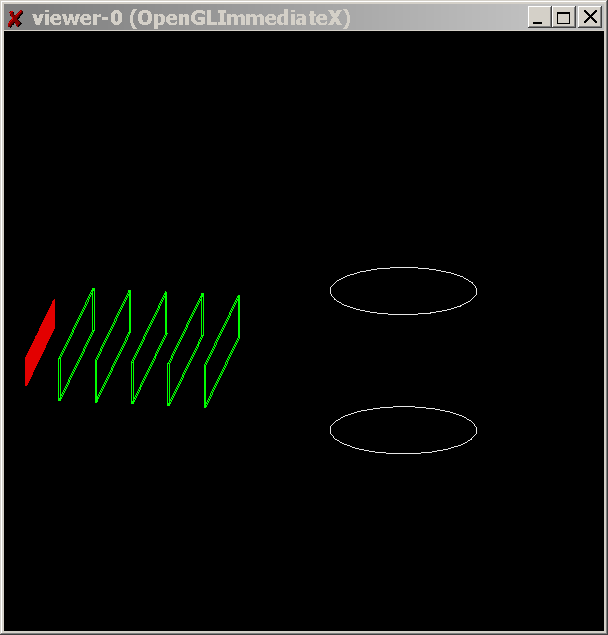Click top-right corner of first green rectangle
608x635 pixels.
pos(94,289)
